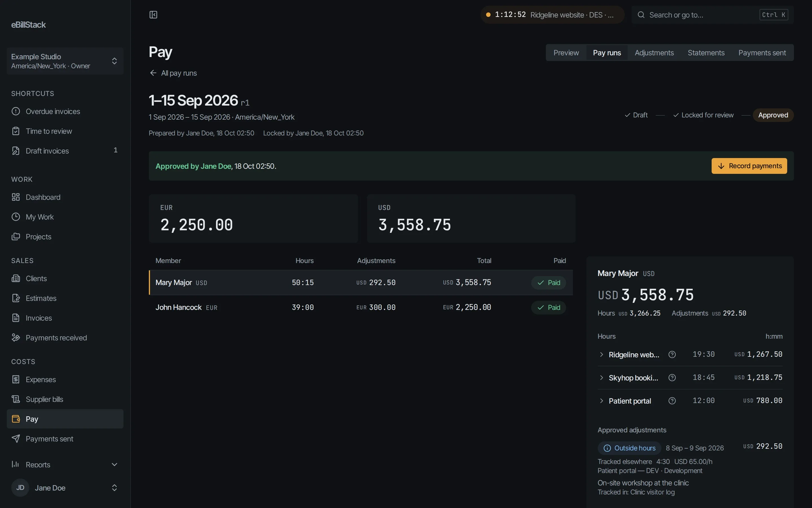
Task: Click the Payments sent paper-plane icon
Action: (16, 439)
